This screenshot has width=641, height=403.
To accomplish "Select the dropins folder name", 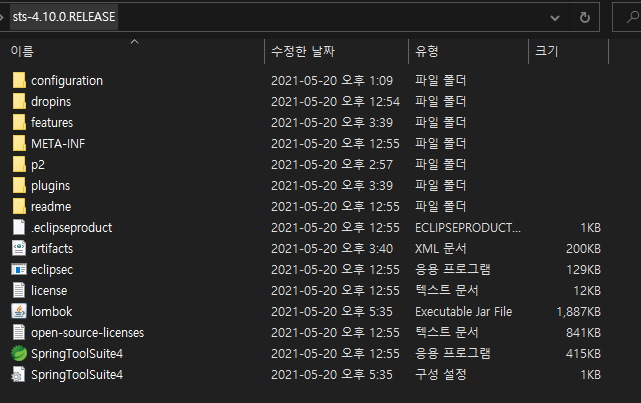I will (51, 102).
